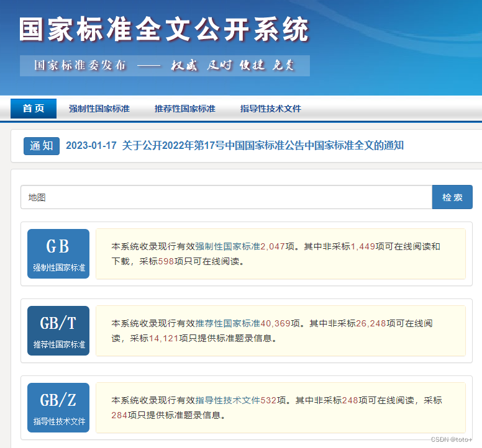The width and height of the screenshot is (482, 448).
Task: Click the 40,369 count in GB/T description
Action: (x=275, y=323)
